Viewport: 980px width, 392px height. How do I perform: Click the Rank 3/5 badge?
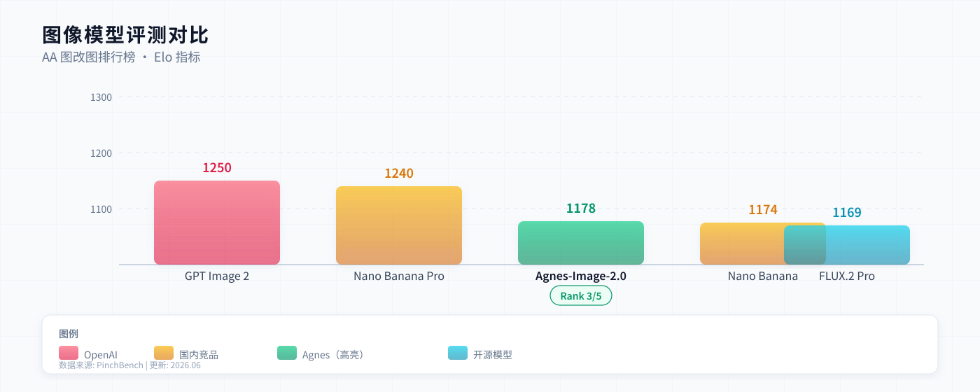pos(581,296)
